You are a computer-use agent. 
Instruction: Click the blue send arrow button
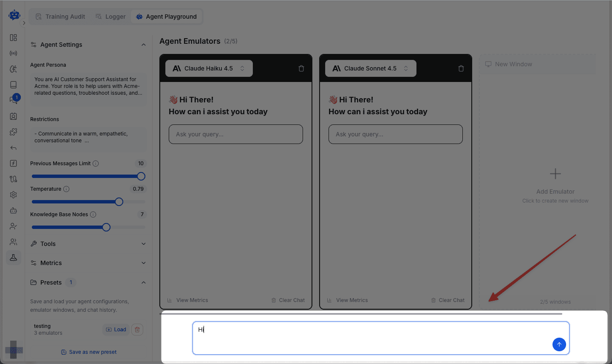559,344
